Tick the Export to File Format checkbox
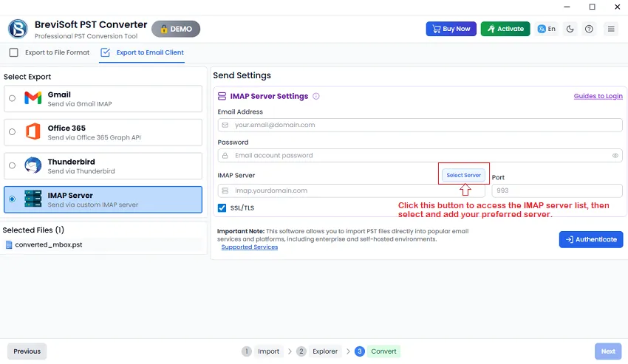The height and width of the screenshot is (364, 628). pos(13,52)
